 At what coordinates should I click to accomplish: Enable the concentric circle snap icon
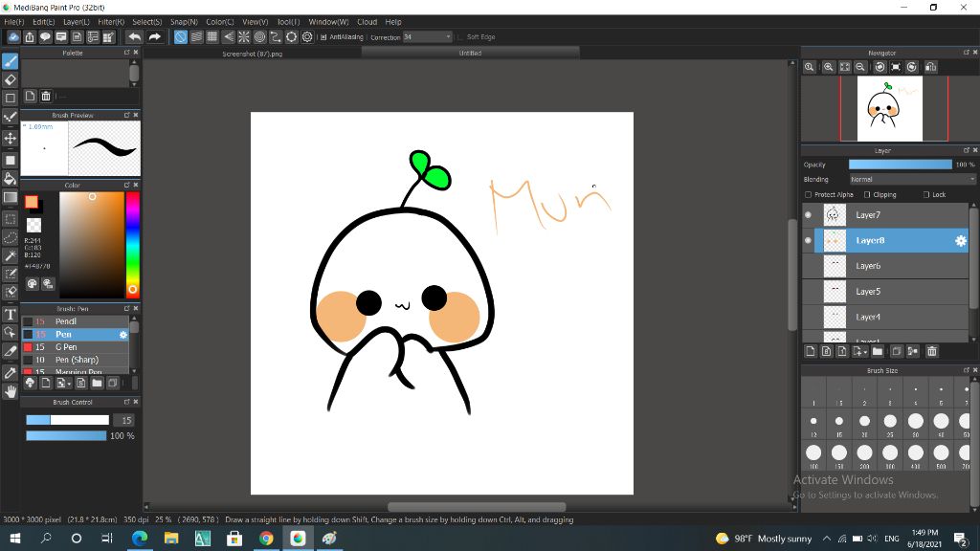pos(259,37)
